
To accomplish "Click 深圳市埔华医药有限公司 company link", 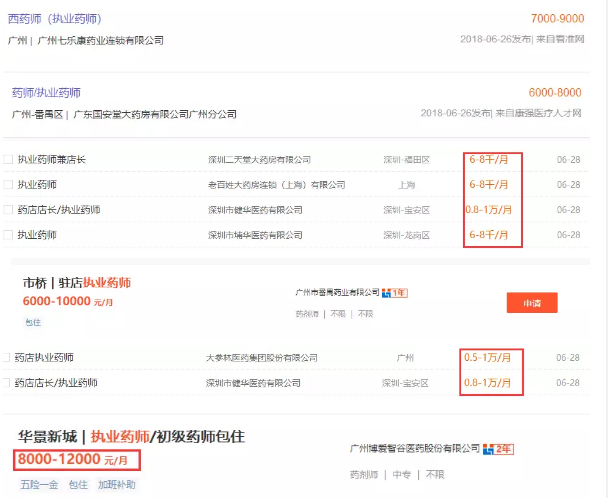I will click(x=255, y=235).
